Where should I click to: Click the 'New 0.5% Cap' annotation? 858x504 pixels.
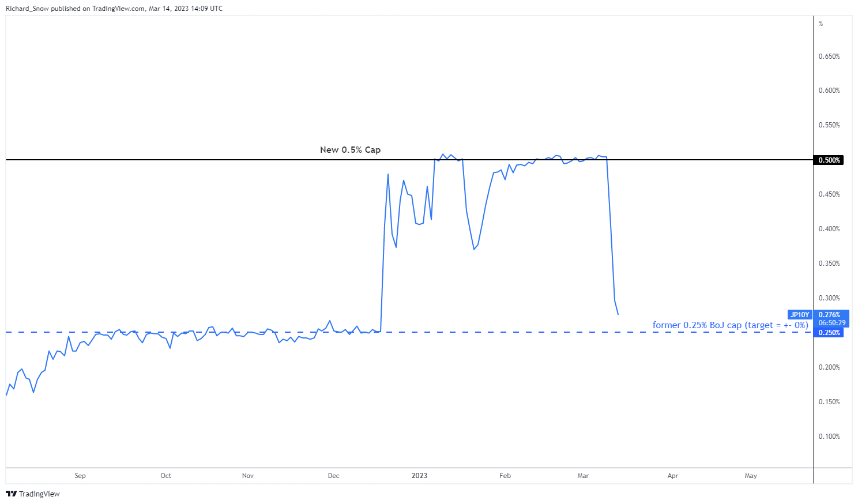coord(350,149)
